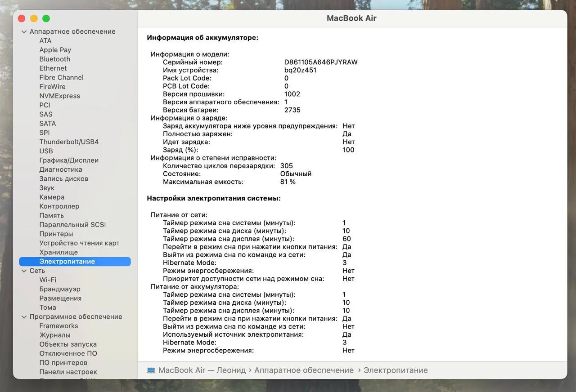Click Настройки электропитания системы heading
Viewport: 576px width, 392px height.
(214, 198)
